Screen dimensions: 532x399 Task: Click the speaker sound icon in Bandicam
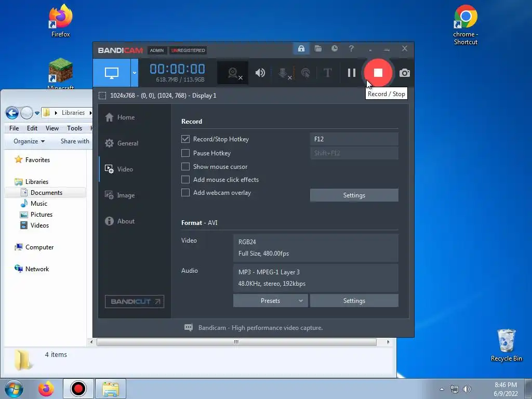[260, 73]
